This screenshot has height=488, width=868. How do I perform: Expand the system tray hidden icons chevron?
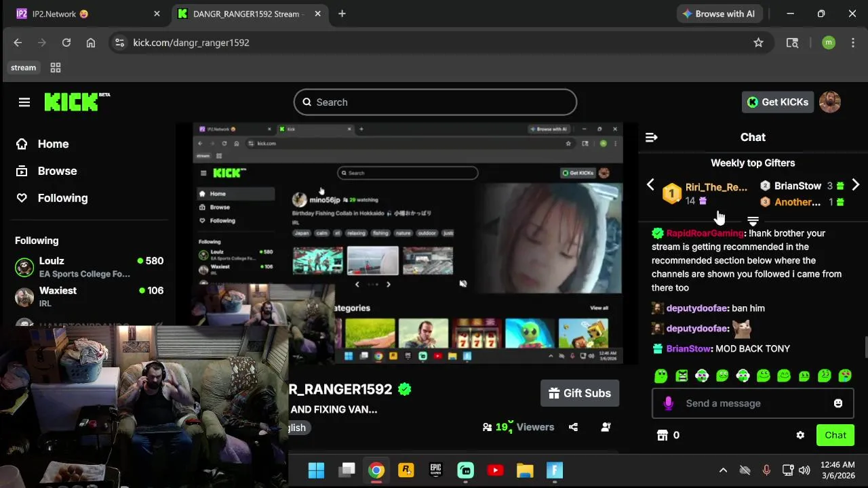coord(723,470)
